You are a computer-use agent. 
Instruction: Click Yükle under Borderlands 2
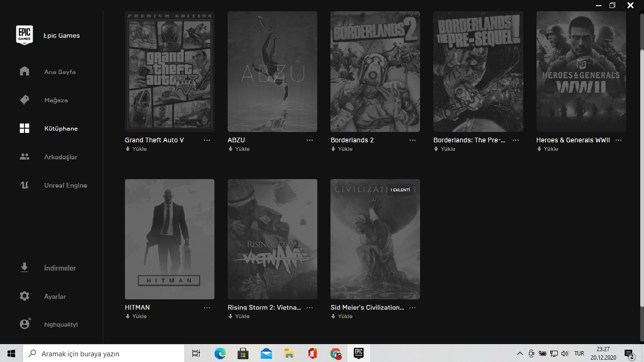pyautogui.click(x=341, y=149)
